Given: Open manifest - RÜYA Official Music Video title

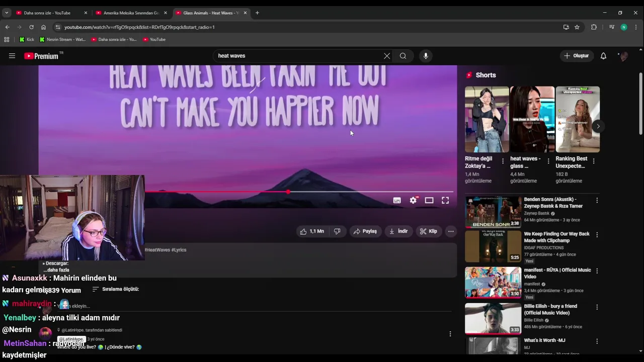Looking at the screenshot, I should click(557, 273).
